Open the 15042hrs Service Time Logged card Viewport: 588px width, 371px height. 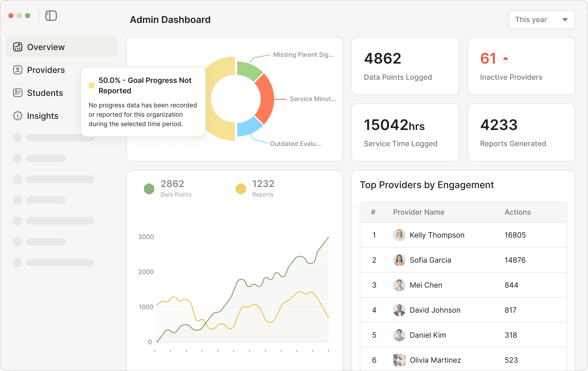click(x=405, y=133)
